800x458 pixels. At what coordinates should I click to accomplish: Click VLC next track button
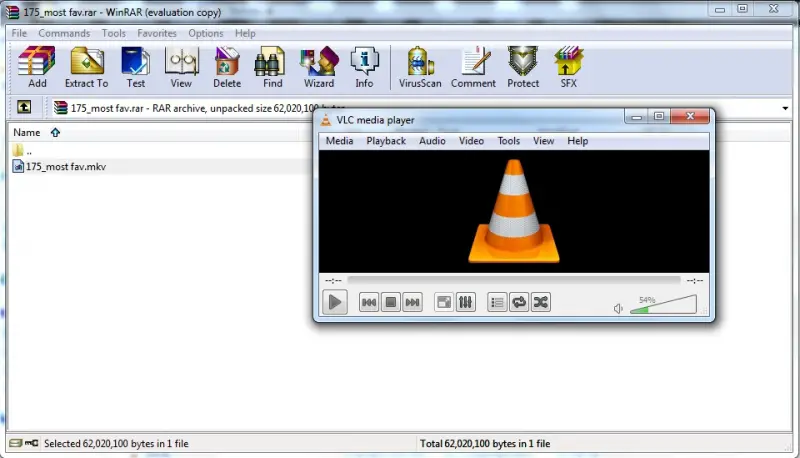tap(412, 302)
